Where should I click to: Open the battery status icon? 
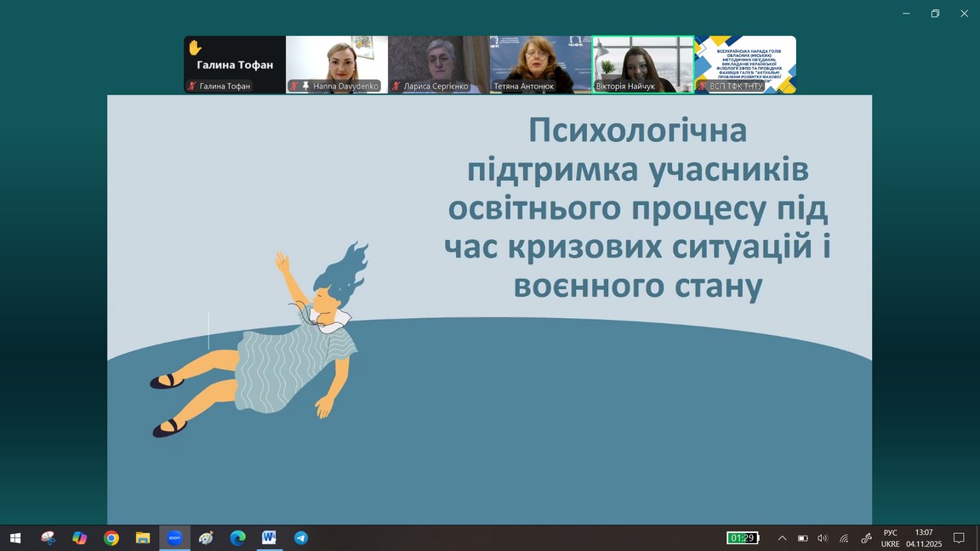(x=802, y=537)
